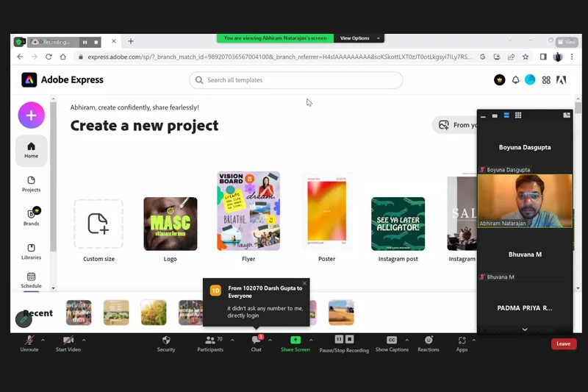This screenshot has height=392, width=588.
Task: Open Brands in the sidebar
Action: 31,217
